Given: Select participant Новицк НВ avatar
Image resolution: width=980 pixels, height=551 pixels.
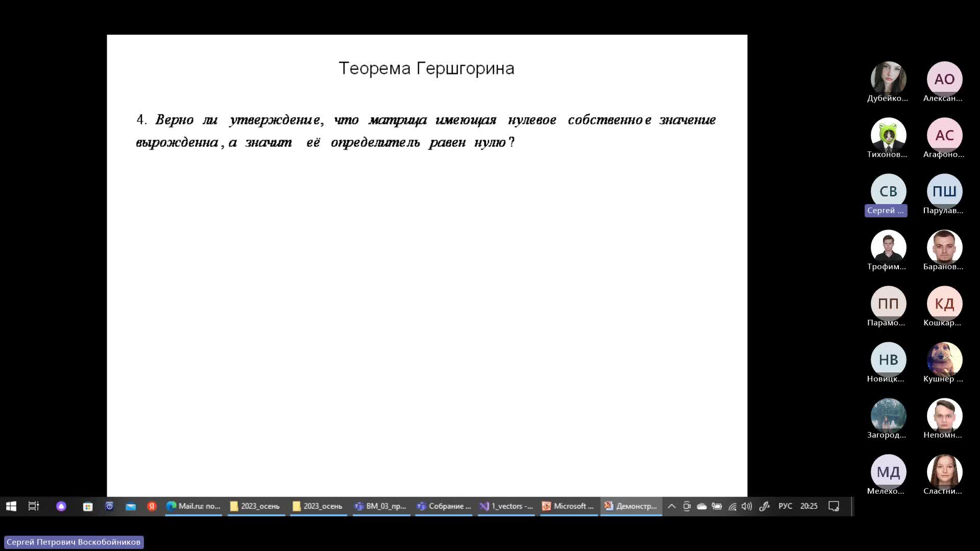Looking at the screenshot, I should pyautogui.click(x=888, y=360).
